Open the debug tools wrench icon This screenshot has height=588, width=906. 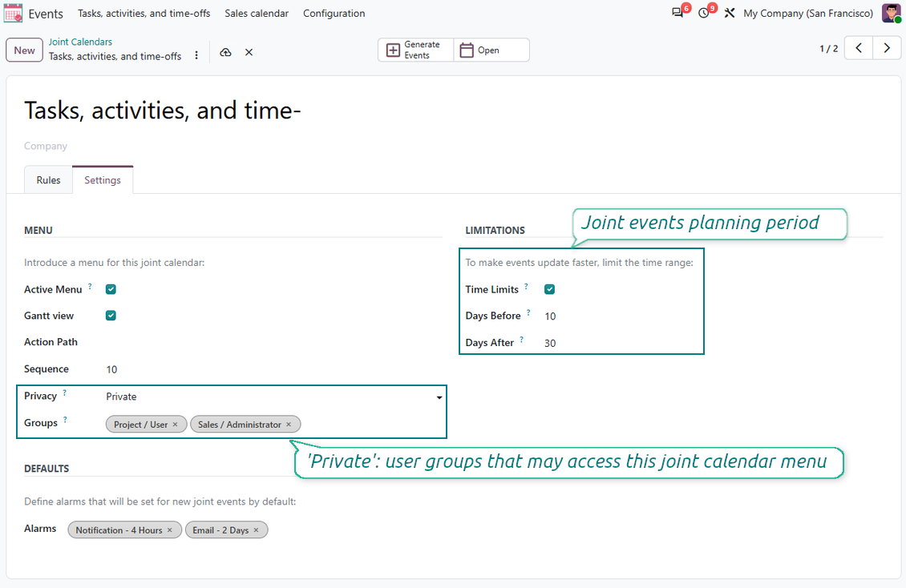pos(730,13)
